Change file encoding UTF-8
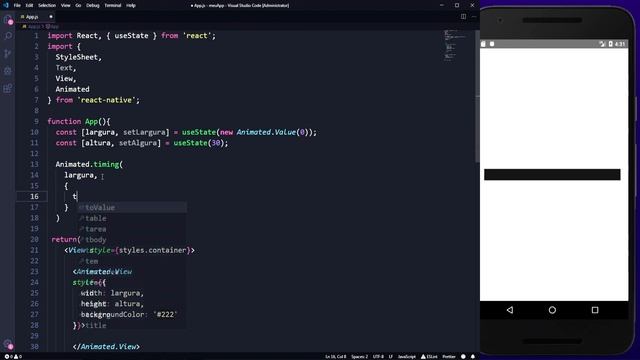 coord(378,356)
